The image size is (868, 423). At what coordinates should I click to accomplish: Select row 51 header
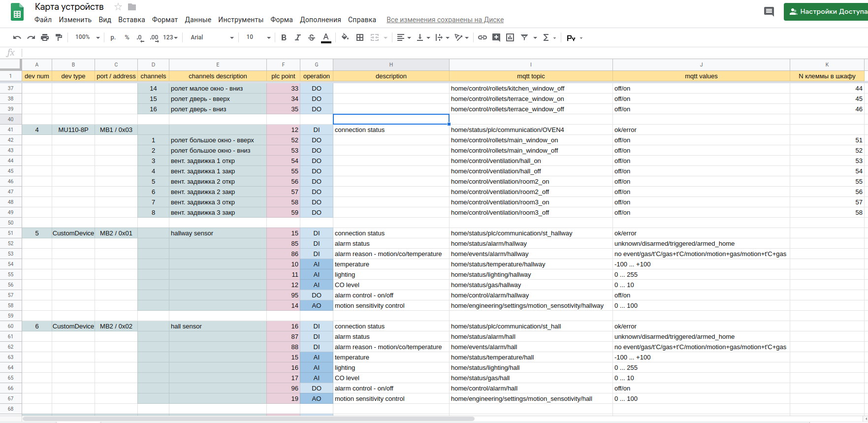pyautogui.click(x=10, y=233)
